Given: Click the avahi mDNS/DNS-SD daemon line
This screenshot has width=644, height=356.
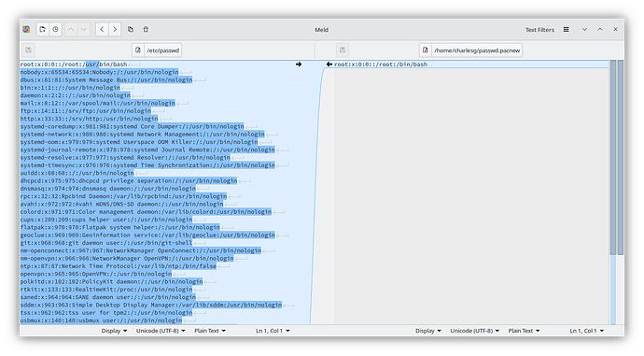Looking at the screenshot, I should click(x=122, y=205).
